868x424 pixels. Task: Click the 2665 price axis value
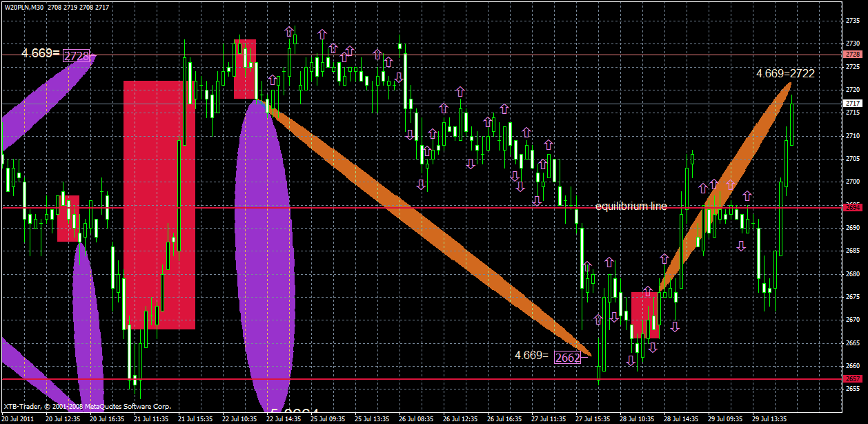point(852,343)
